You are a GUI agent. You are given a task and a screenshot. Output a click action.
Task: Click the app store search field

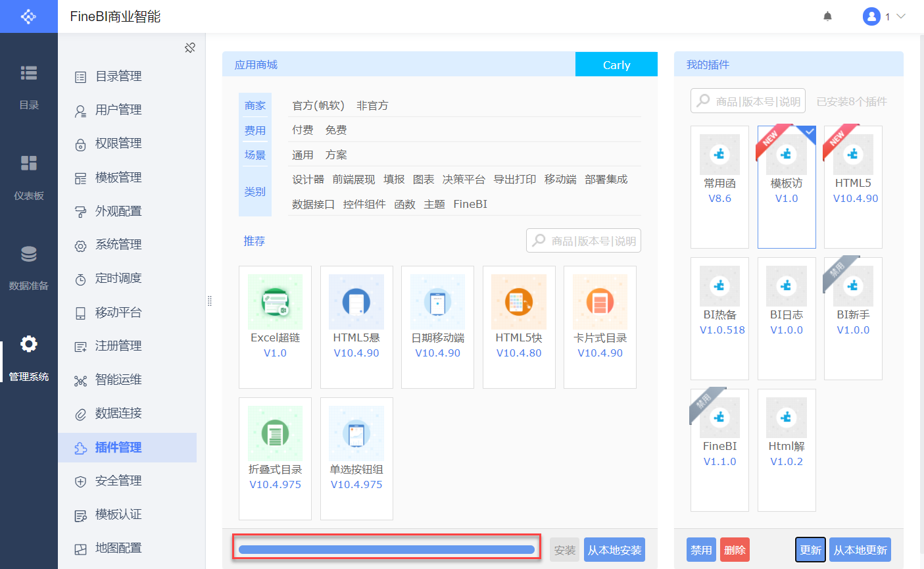click(583, 241)
